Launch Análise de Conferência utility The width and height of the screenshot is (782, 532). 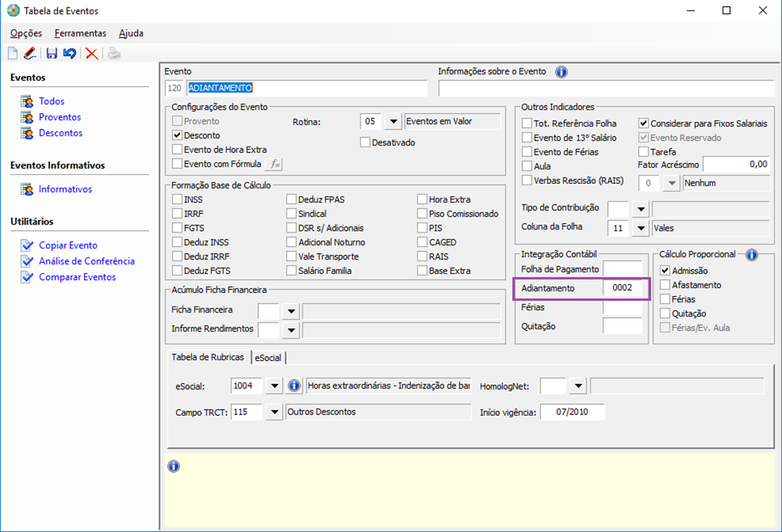tap(87, 261)
